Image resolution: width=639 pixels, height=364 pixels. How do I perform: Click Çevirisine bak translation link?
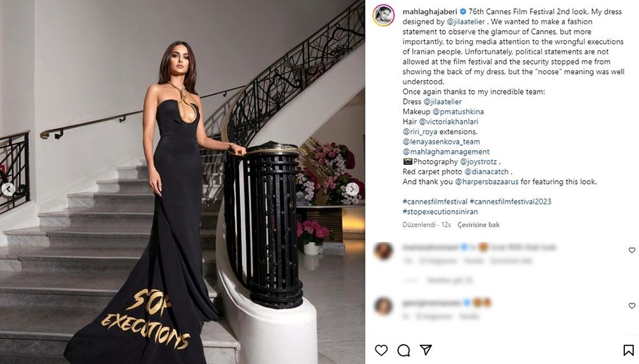478,225
